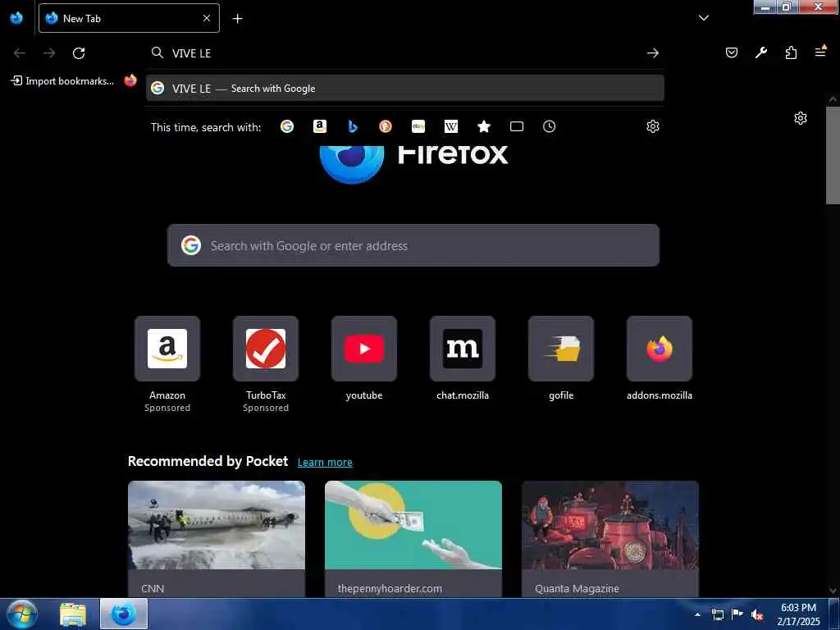Click the Firefox taskbar button
Viewport: 840px width, 630px height.
click(x=124, y=614)
